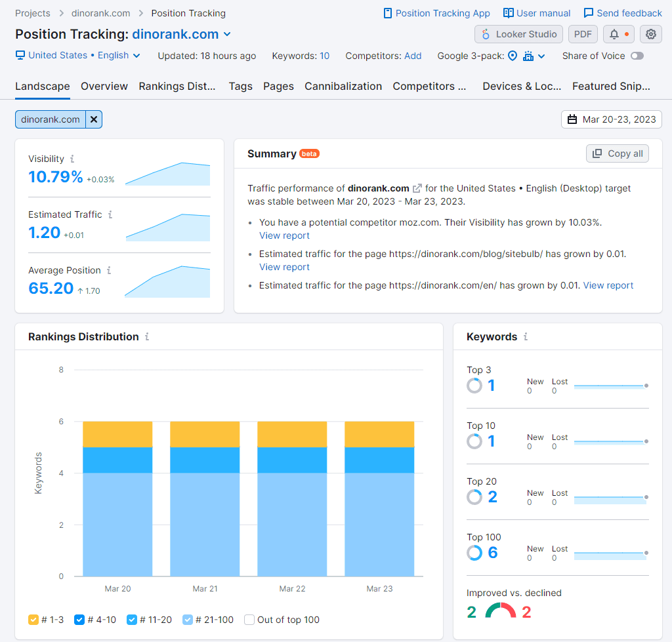Go to Projects in the breadcrumb
Viewport: 672px width, 642px height.
[33, 13]
